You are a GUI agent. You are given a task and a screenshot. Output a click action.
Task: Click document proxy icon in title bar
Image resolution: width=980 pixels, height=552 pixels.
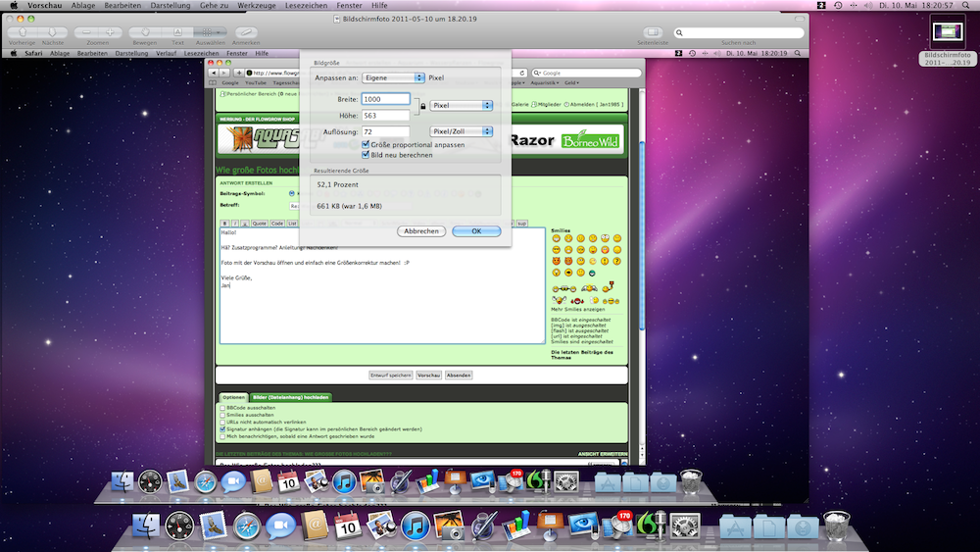[x=337, y=19]
